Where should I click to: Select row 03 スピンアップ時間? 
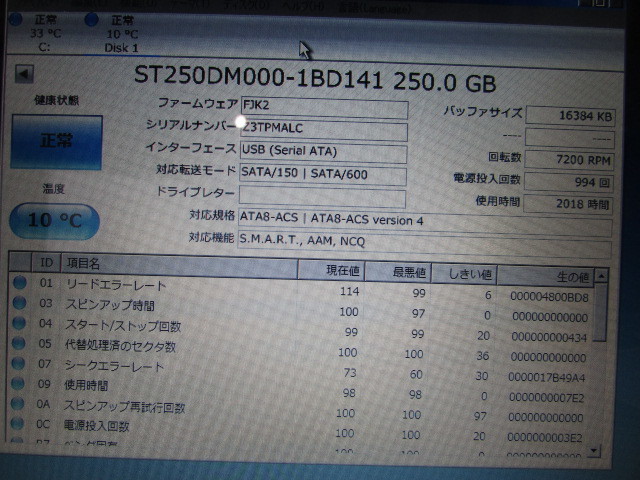[x=301, y=309]
